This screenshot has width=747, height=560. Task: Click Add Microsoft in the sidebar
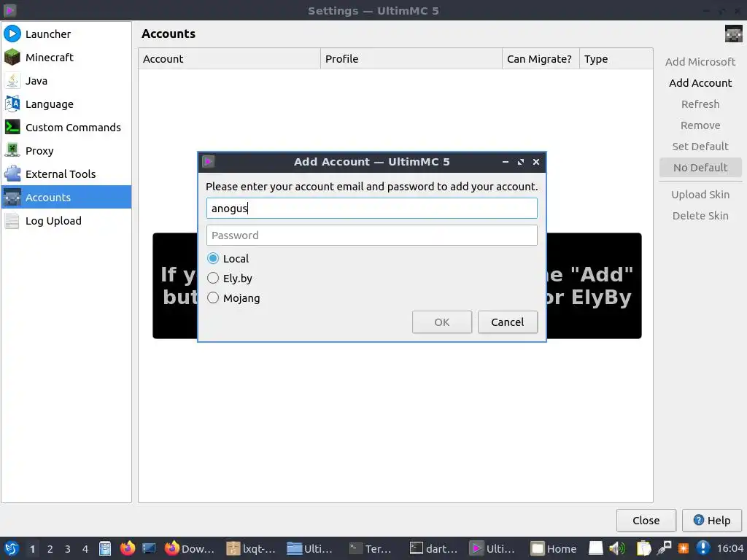coord(700,62)
